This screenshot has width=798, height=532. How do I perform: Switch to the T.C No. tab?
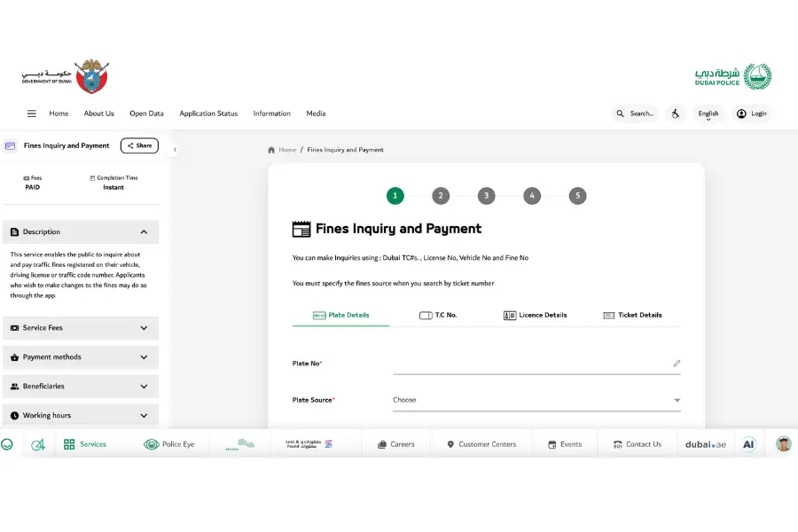coord(438,315)
